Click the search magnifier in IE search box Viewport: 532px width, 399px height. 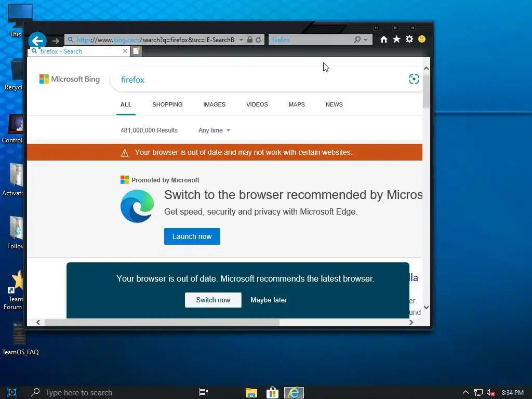(x=357, y=39)
